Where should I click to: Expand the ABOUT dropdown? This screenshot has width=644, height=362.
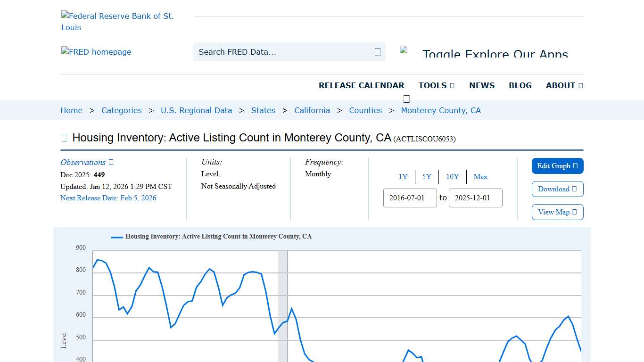pyautogui.click(x=563, y=85)
